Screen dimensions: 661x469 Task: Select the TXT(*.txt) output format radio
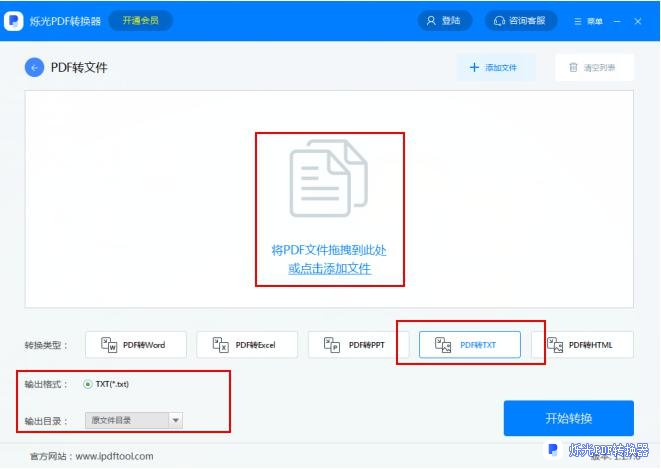coord(87,384)
